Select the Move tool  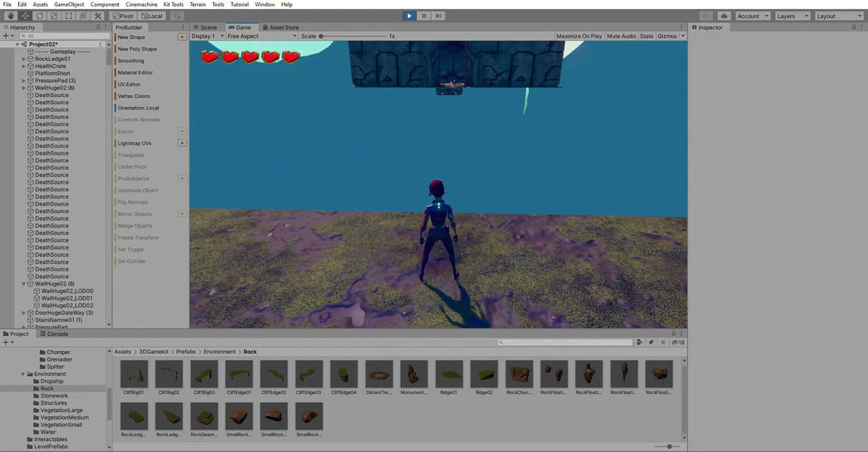[x=25, y=16]
